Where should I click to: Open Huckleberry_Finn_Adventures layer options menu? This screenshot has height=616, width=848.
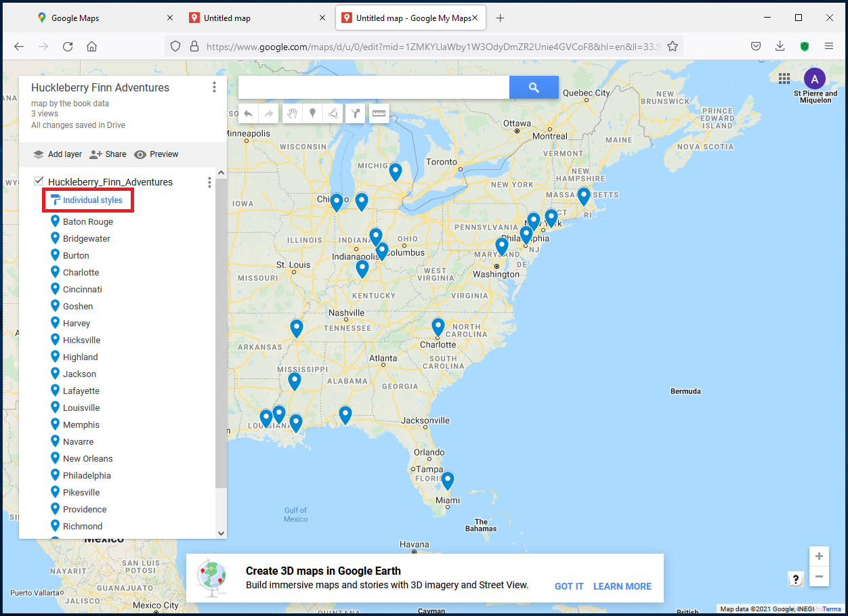pos(209,182)
